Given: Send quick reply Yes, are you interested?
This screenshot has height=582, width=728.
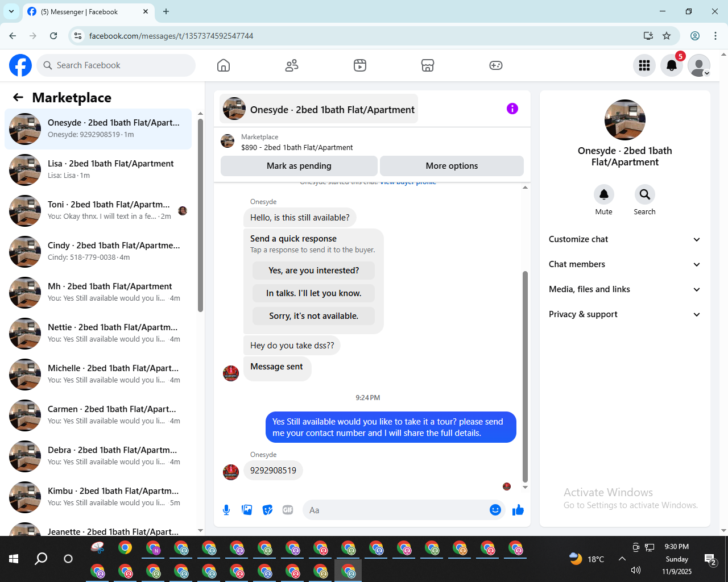Looking at the screenshot, I should pyautogui.click(x=314, y=271).
